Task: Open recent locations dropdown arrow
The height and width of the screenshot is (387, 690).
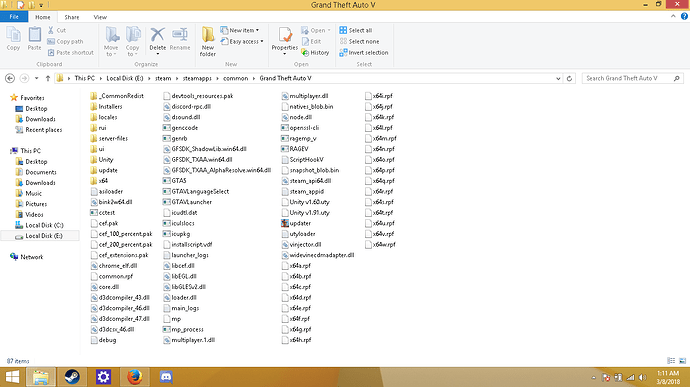Action: (x=36, y=78)
